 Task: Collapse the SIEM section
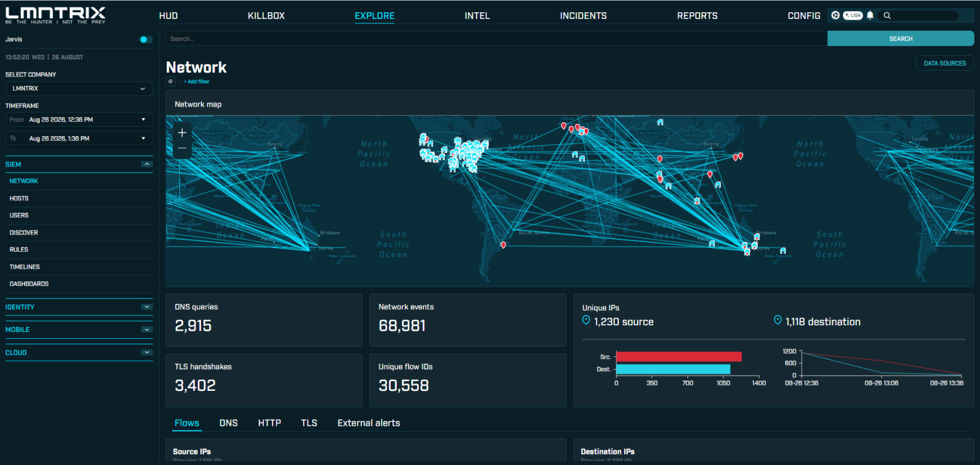[146, 164]
